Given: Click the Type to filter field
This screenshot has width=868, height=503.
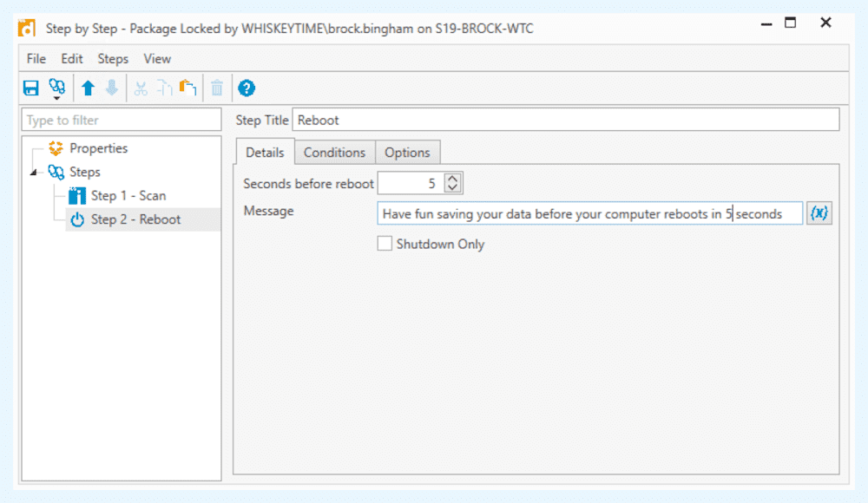Looking at the screenshot, I should pyautogui.click(x=122, y=120).
